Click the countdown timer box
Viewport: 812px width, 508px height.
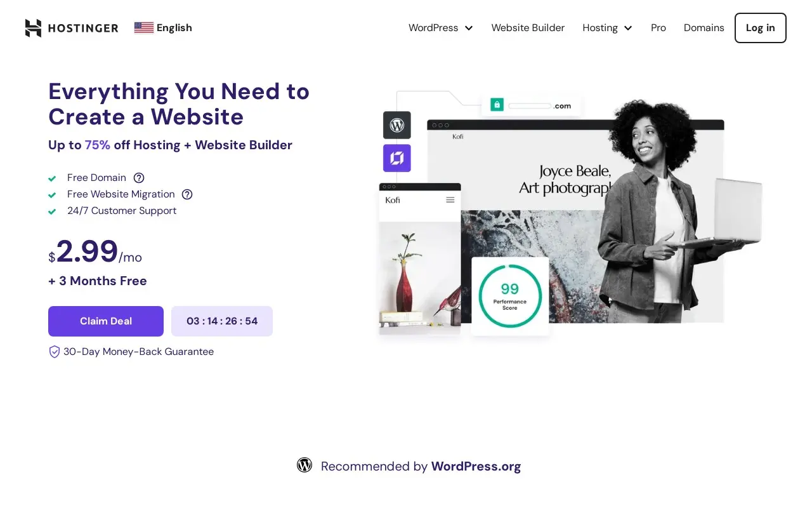tap(222, 321)
